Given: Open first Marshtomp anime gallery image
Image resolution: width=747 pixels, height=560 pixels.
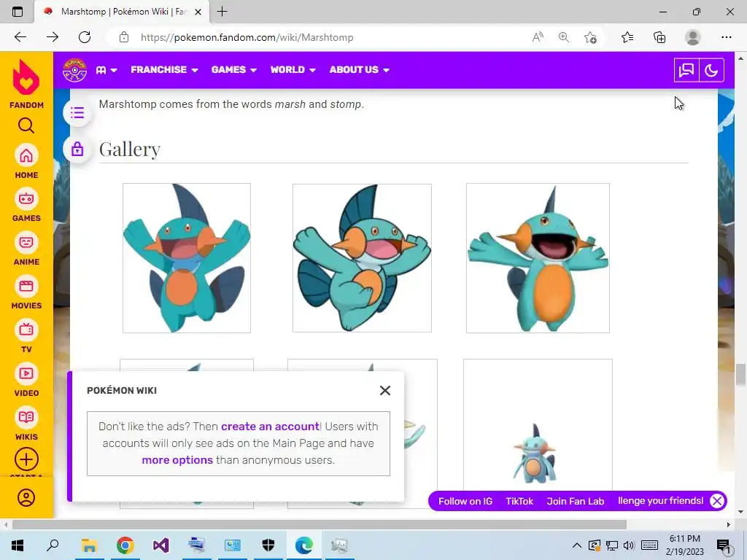Looking at the screenshot, I should (187, 258).
